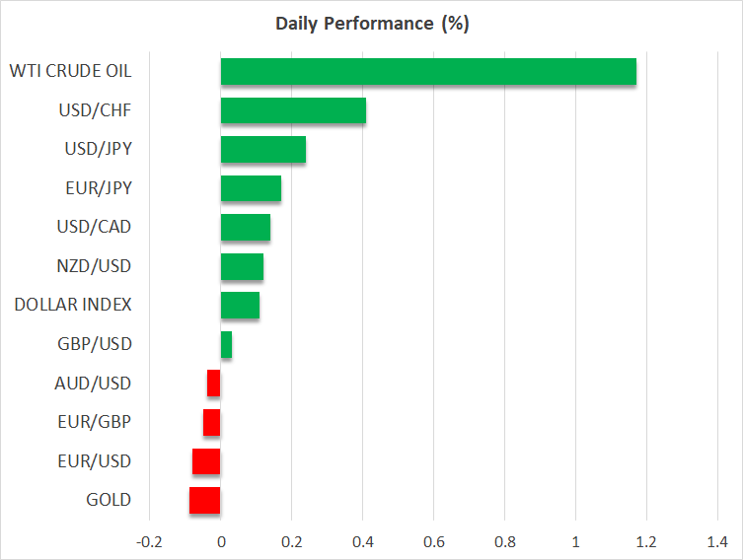Click the USD/CHF green bar
Image resolution: width=743 pixels, height=560 pixels.
pos(293,110)
